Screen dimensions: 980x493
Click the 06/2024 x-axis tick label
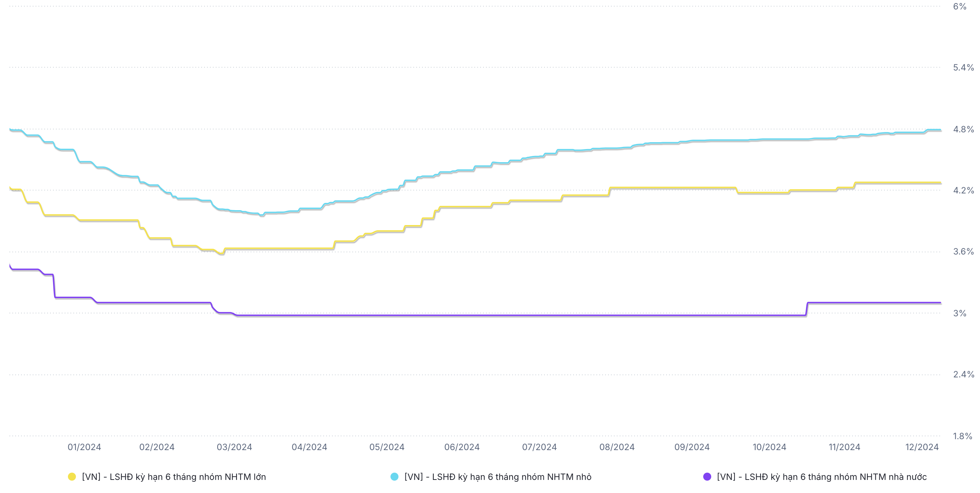(x=462, y=447)
